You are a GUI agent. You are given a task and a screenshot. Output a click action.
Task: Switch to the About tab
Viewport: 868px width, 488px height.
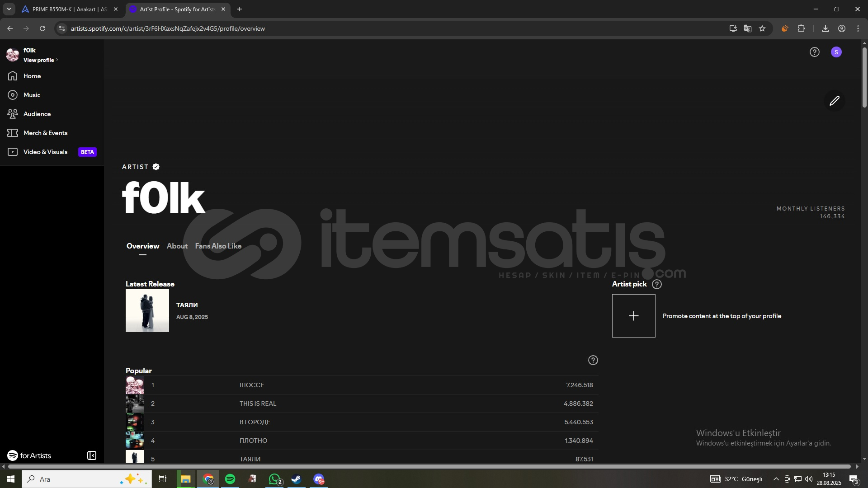coord(177,246)
